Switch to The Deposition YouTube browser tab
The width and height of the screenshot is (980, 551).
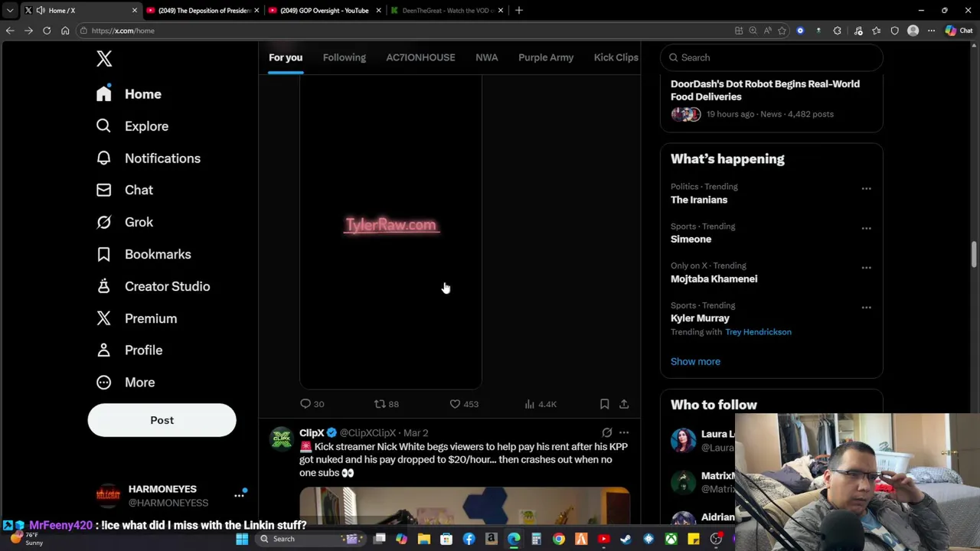tap(203, 10)
